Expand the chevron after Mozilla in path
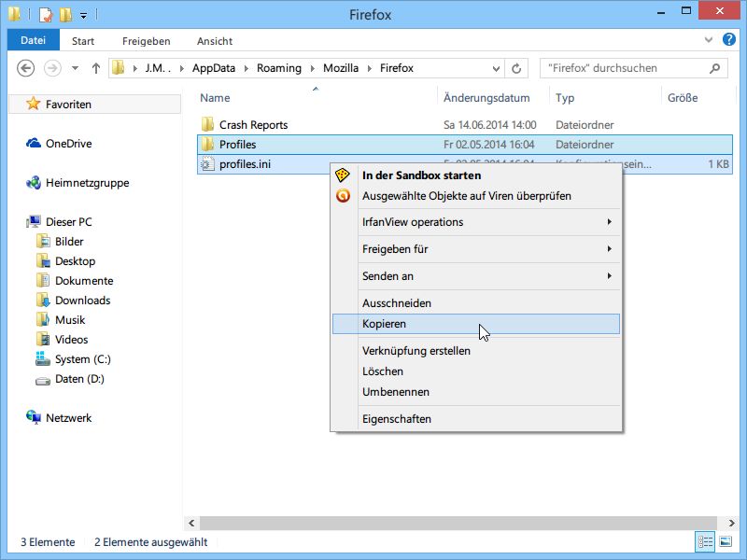Screen dimensions: 747x560 tap(369, 68)
